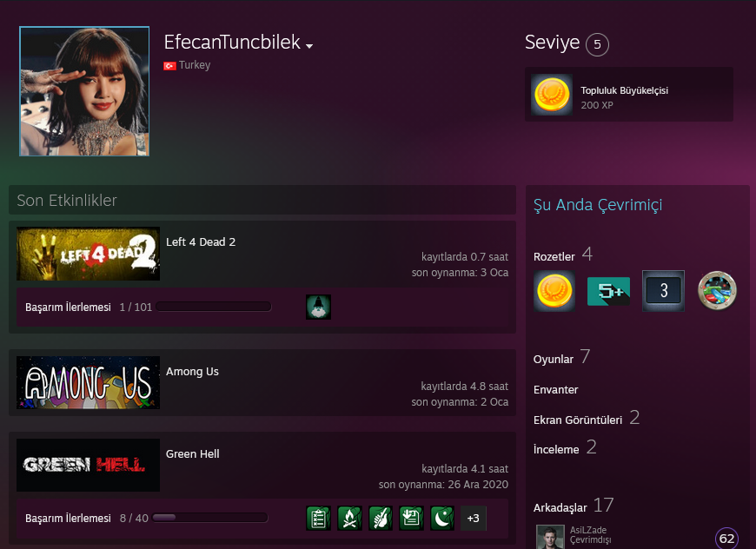
Task: Click the level 62 badge beside AsiLZade
Action: 726,539
